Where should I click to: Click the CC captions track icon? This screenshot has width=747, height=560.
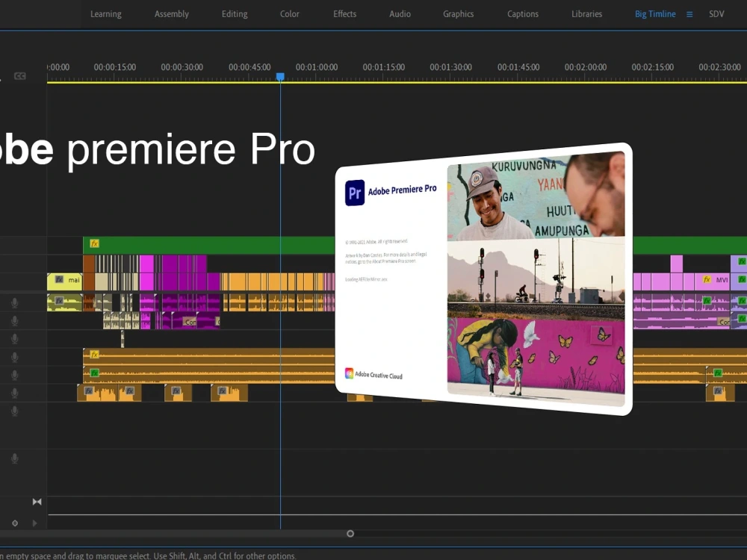[x=20, y=75]
